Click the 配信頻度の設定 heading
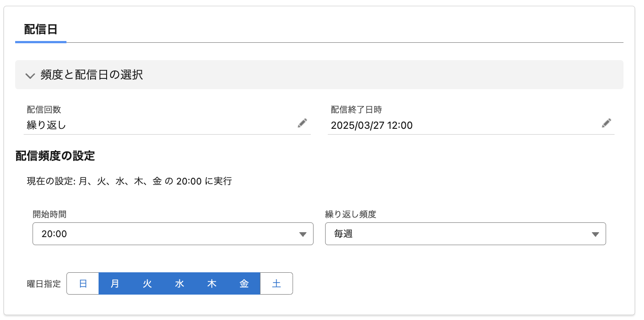644x320 pixels. (x=55, y=156)
